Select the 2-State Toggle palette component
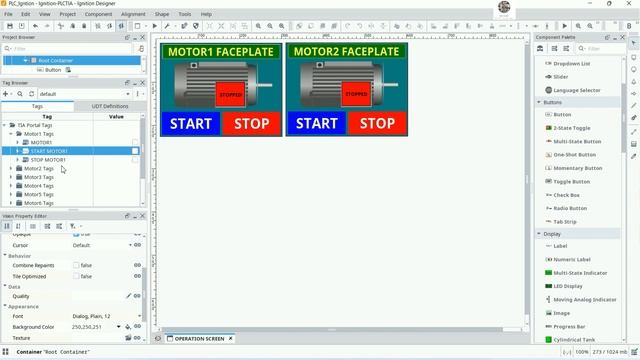The height and width of the screenshot is (360, 640). [571, 128]
